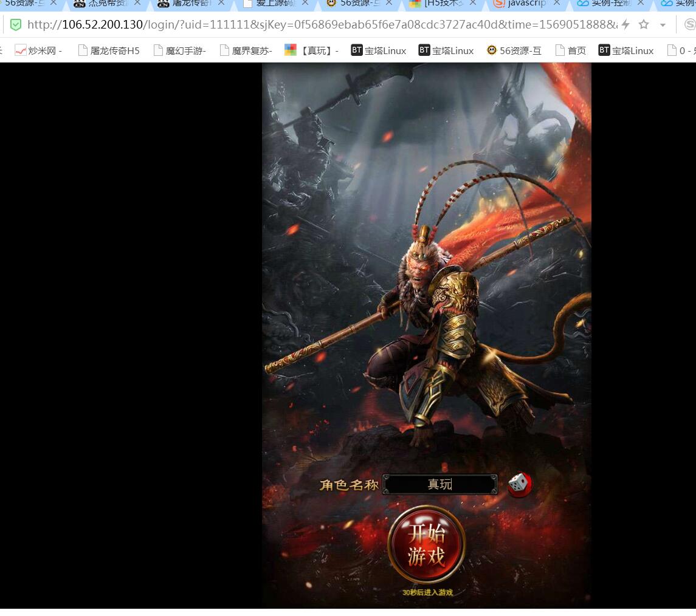
Task: Switch to the H5技术 tab
Action: (436, 4)
